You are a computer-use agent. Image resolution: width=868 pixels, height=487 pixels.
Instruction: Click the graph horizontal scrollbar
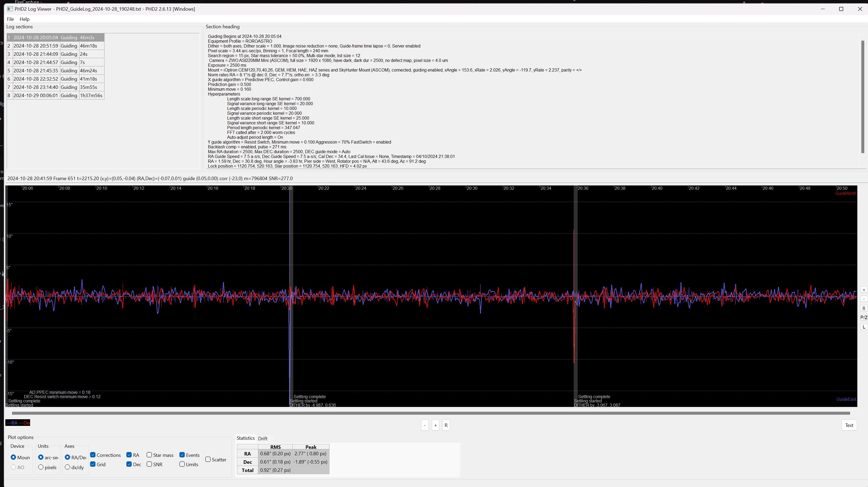[x=431, y=413]
